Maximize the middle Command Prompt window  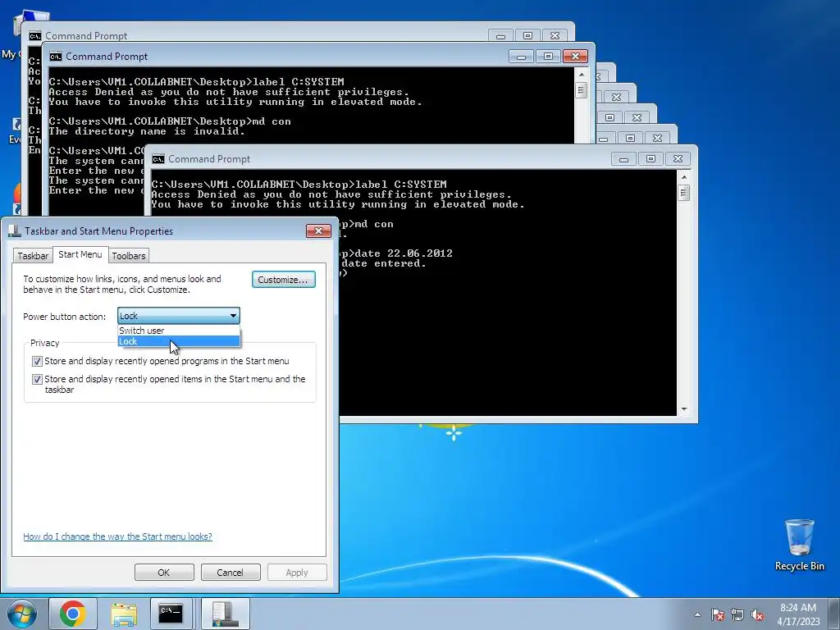pos(548,57)
